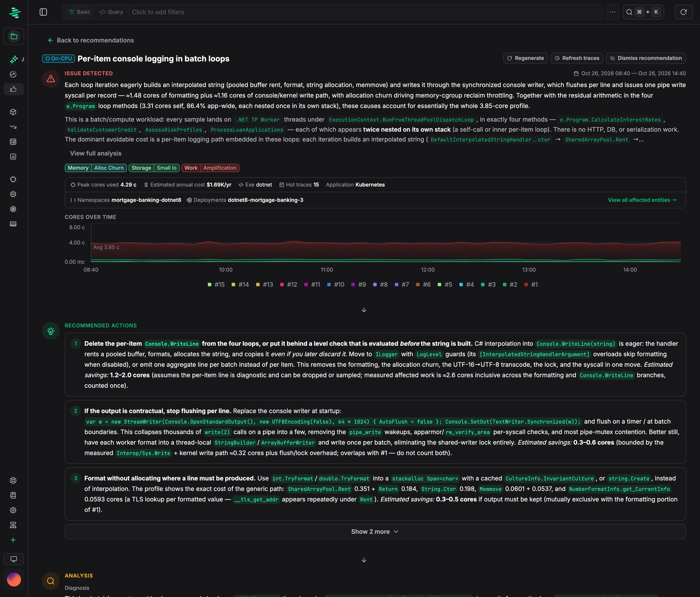Click the green sparkles AI icon
700x597 pixels.
(14, 59)
